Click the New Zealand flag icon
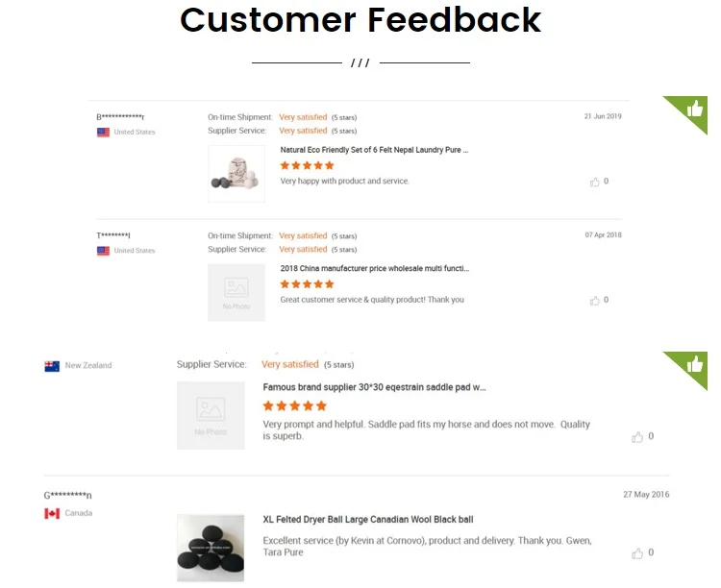This screenshot has height=588, width=721. (x=52, y=366)
